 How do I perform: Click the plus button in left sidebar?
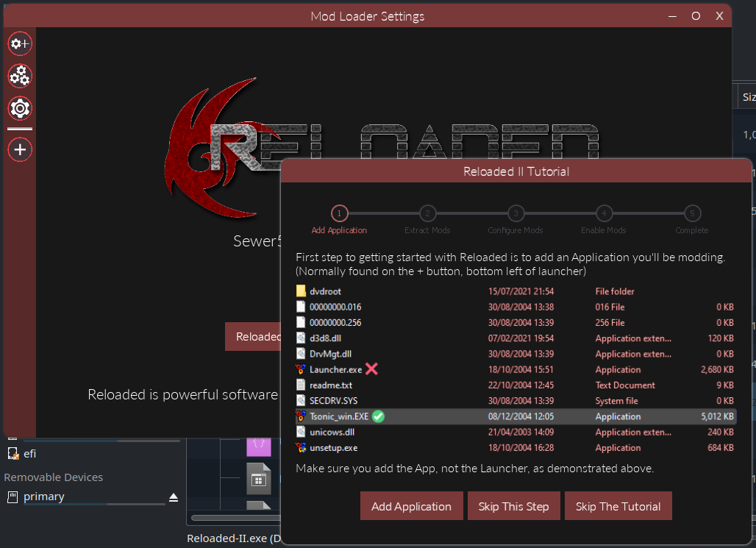coord(20,149)
